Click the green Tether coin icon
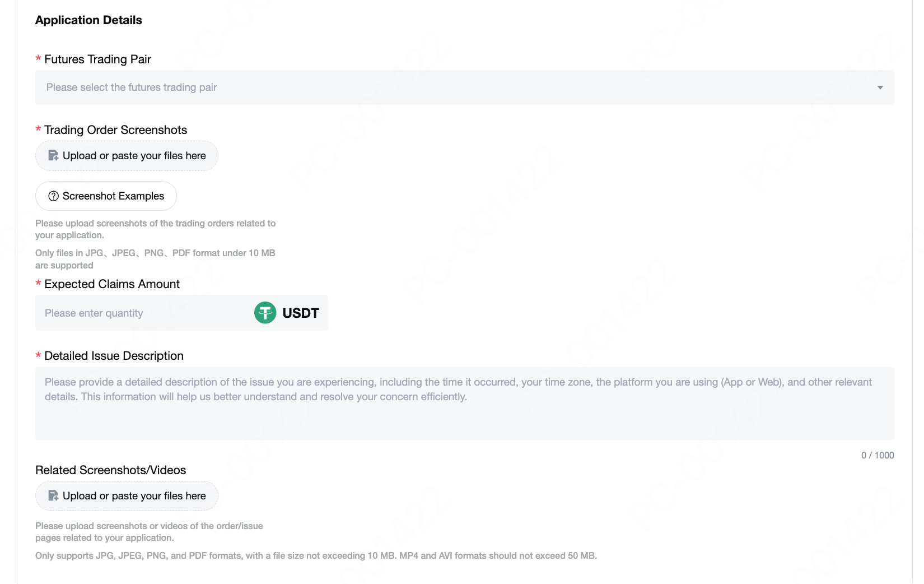The width and height of the screenshot is (924, 584). [x=265, y=313]
